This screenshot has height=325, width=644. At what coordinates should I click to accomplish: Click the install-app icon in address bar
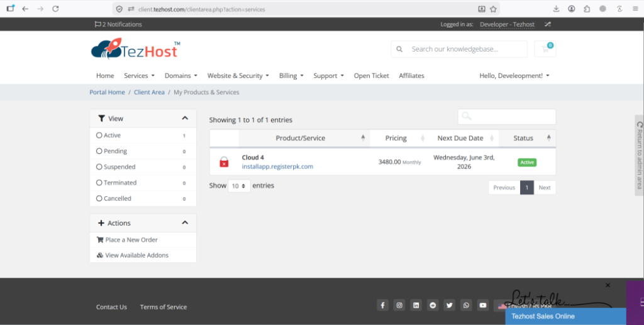click(482, 9)
